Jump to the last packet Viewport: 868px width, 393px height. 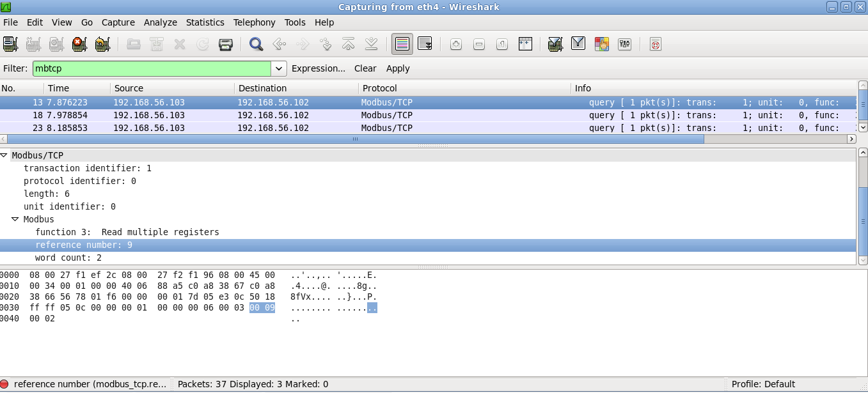click(x=371, y=44)
